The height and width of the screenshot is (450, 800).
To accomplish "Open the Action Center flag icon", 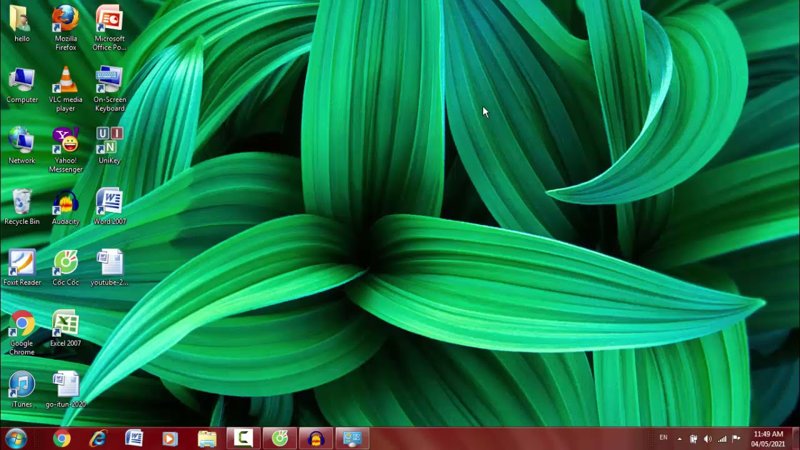I will pyautogui.click(x=736, y=439).
